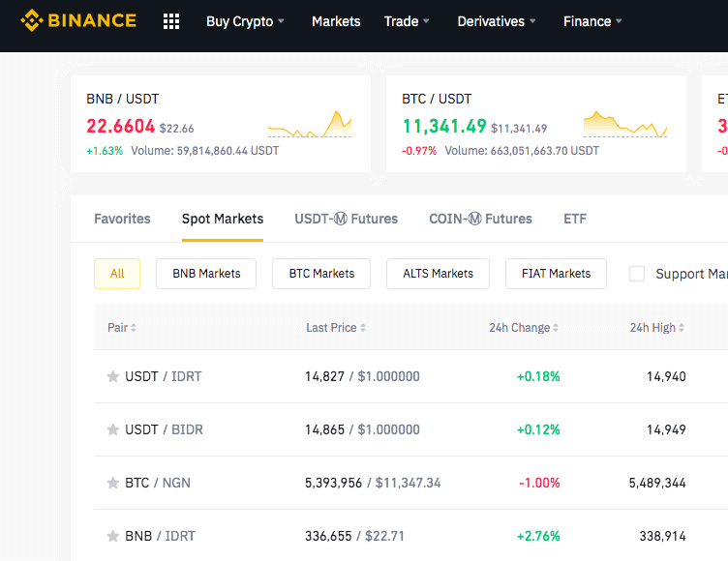This screenshot has height=561, width=728.
Task: Favorite the USDT / BIDR pair star
Action: click(113, 429)
